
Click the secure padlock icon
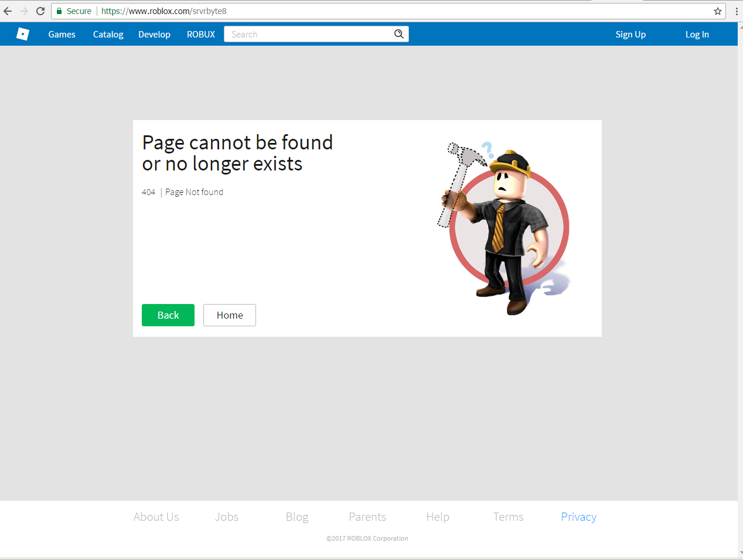pos(59,11)
